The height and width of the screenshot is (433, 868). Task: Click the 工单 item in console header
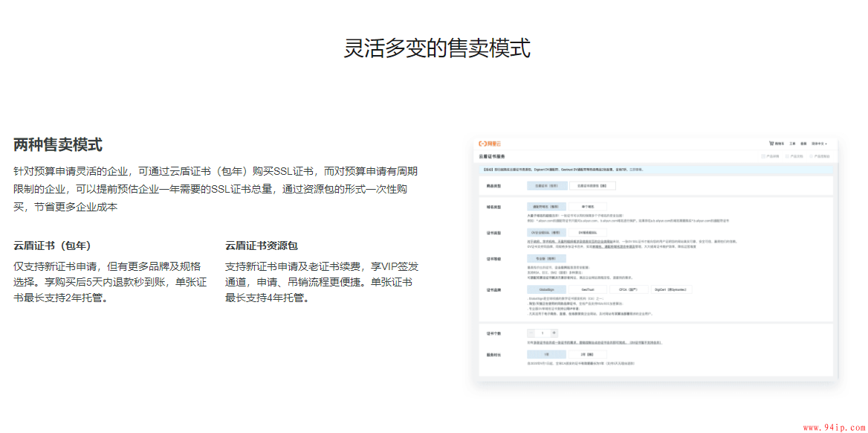pyautogui.click(x=792, y=143)
